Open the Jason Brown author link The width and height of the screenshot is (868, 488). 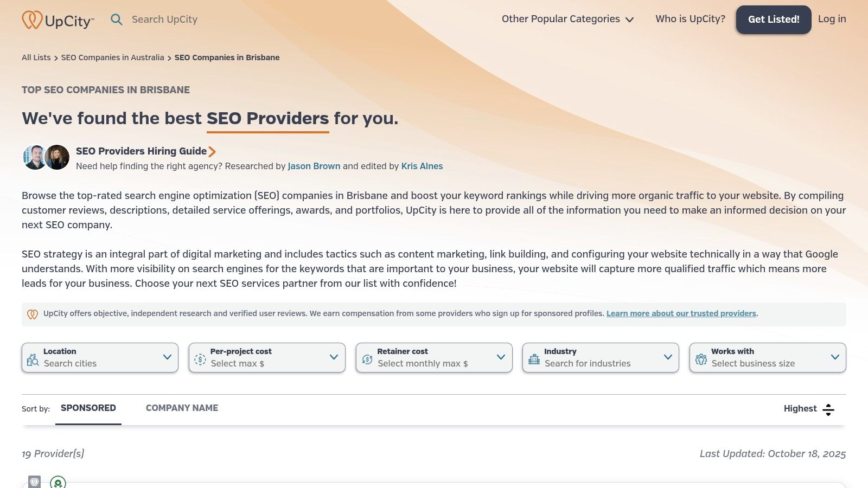314,166
